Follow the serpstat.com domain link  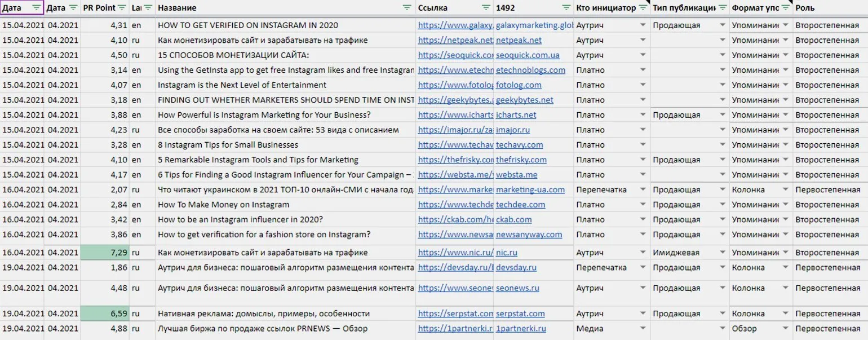click(520, 313)
